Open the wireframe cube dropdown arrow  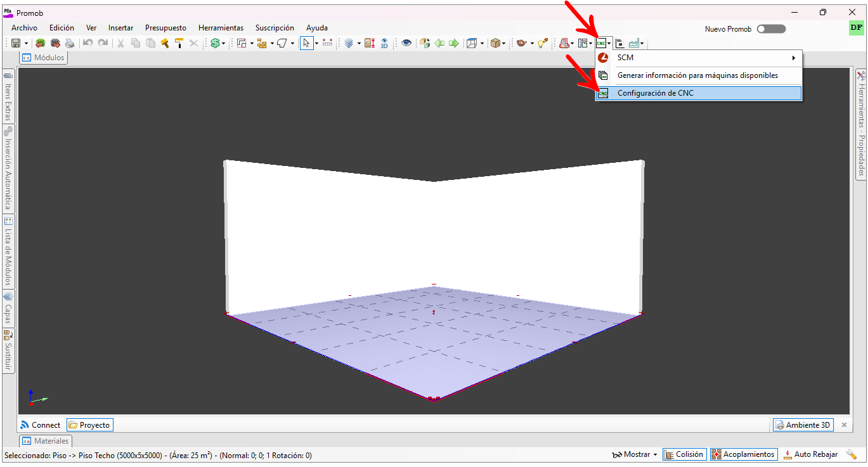click(x=482, y=44)
